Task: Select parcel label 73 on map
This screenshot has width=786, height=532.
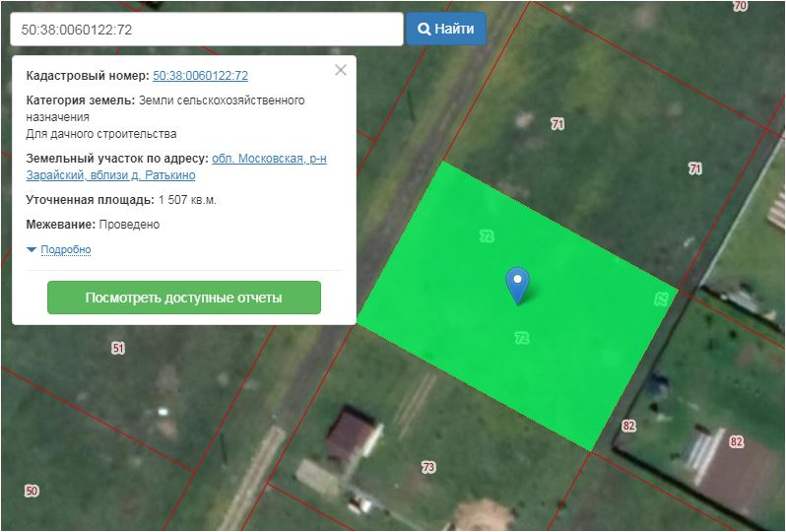Action: [428, 467]
